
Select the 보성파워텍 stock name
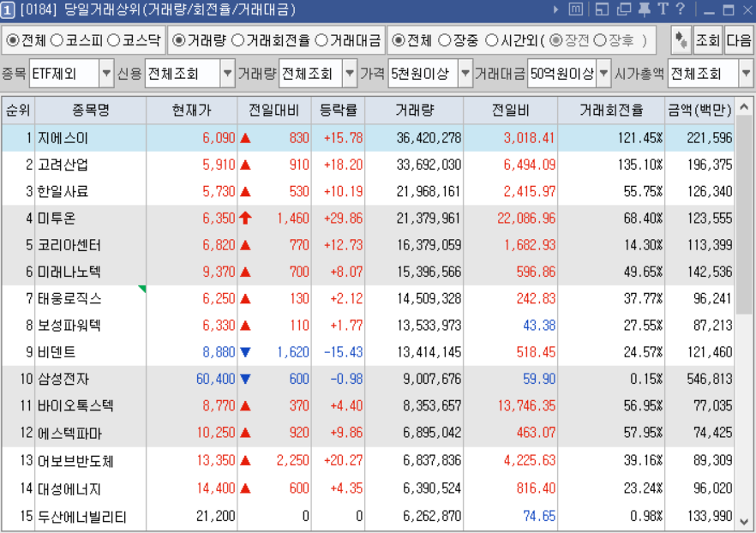coord(69,326)
